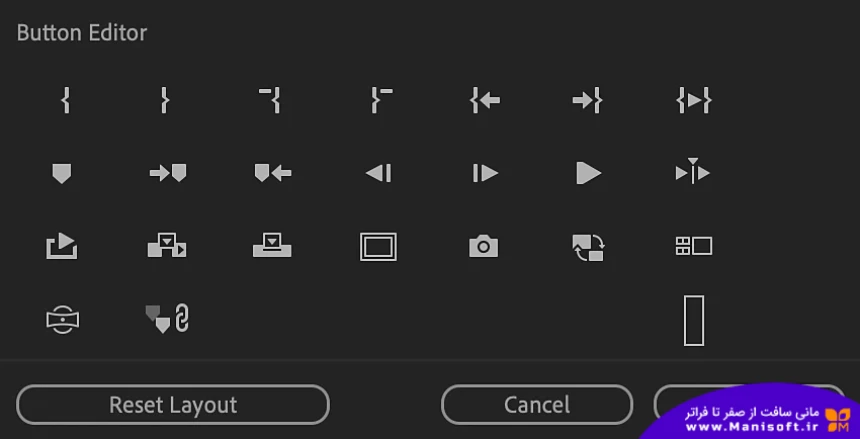Screen dimensions: 860x439
Task: Toggle the Multi-Camera view icon
Action: coord(694,246)
